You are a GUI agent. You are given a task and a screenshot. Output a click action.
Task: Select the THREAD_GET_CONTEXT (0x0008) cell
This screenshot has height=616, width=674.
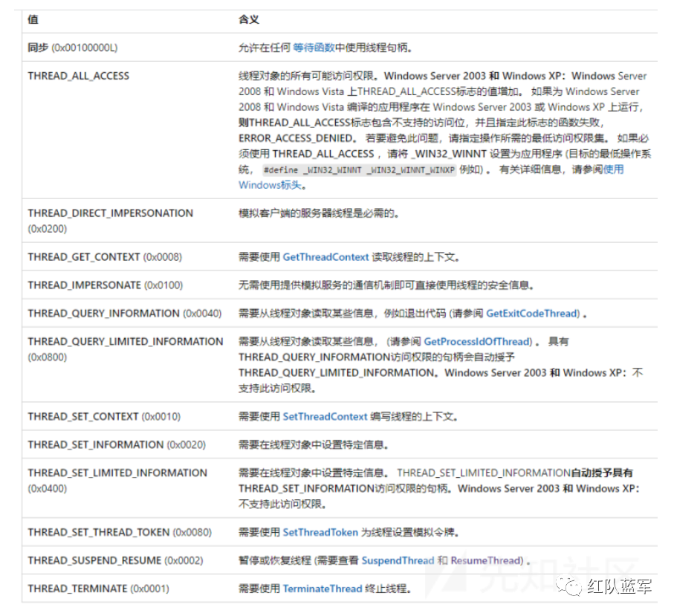pos(127,256)
